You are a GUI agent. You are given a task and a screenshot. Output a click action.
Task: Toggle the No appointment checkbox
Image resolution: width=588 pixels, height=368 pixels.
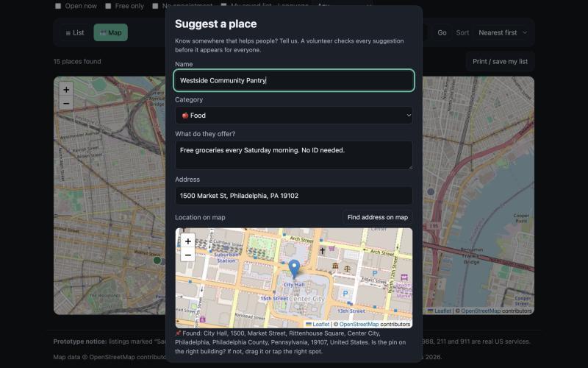click(x=155, y=6)
